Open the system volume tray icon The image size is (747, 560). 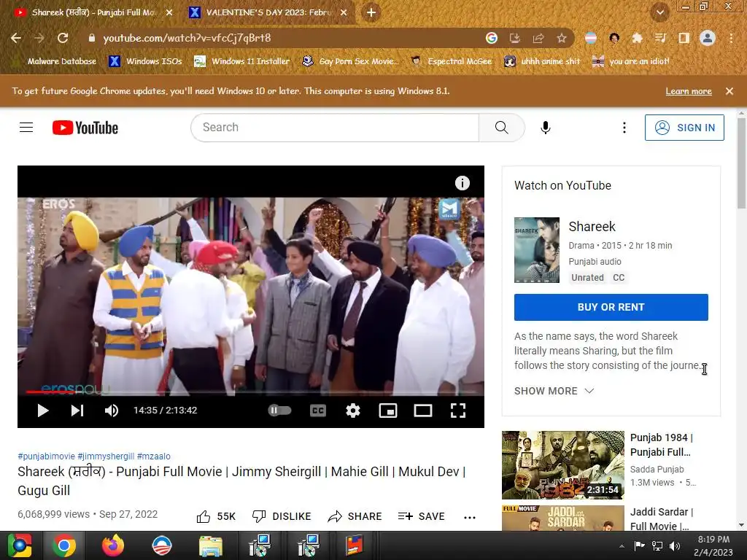[675, 545]
